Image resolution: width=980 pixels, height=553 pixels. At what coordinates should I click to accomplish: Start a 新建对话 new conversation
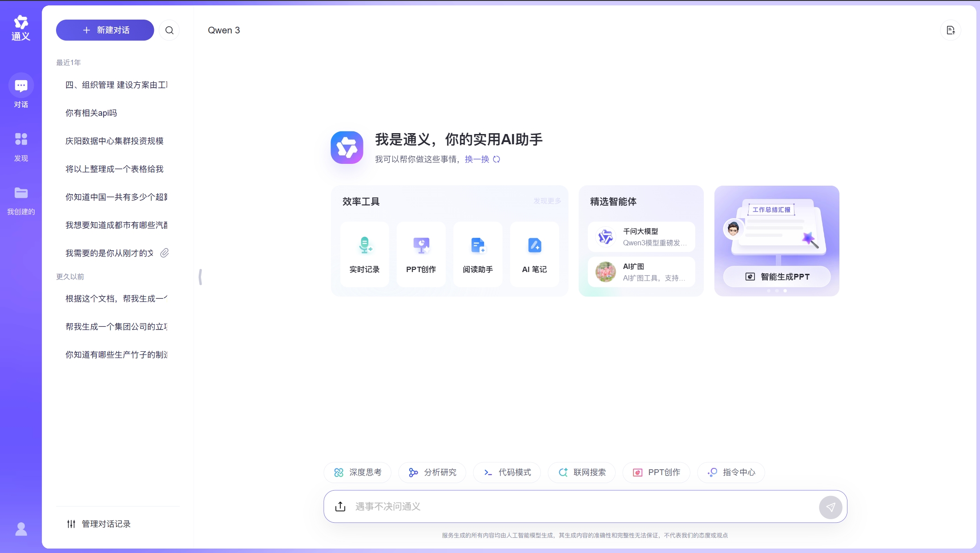point(105,30)
